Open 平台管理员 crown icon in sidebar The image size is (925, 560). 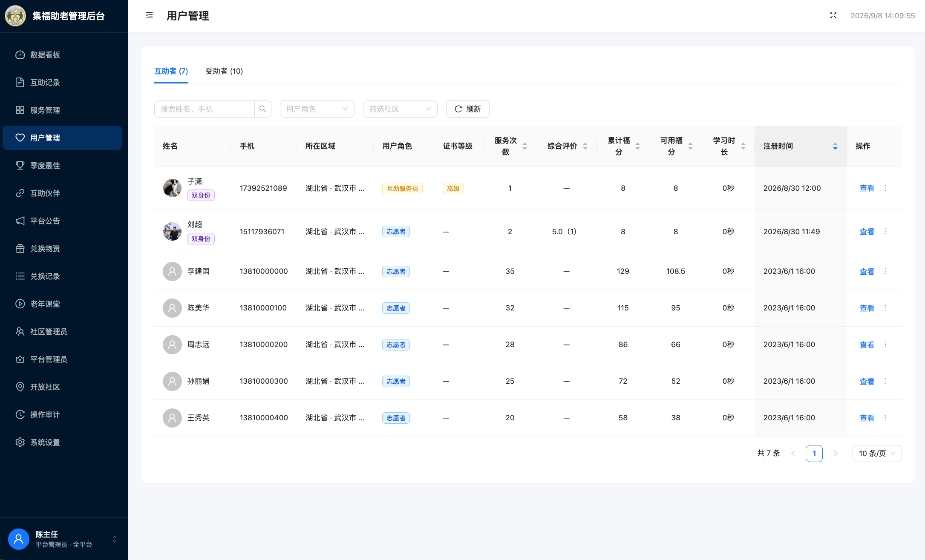click(20, 359)
